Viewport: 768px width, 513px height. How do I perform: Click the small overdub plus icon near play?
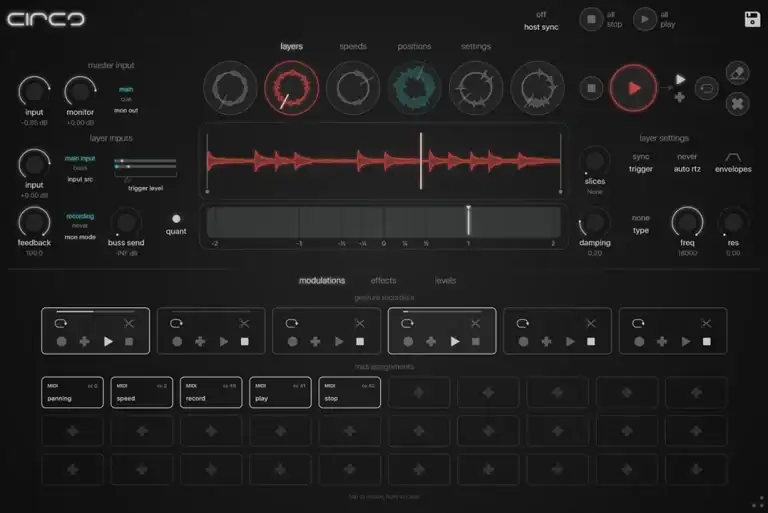coord(680,98)
